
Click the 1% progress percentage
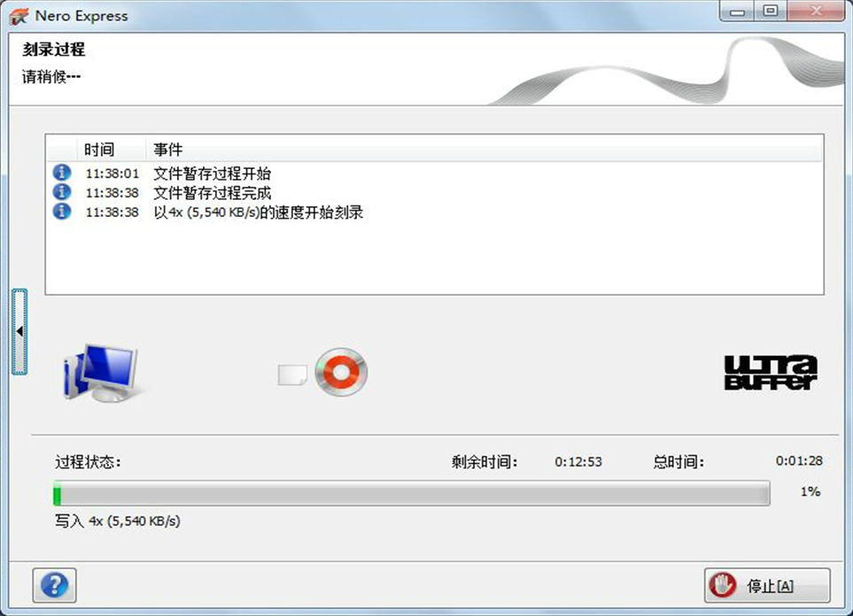tap(810, 491)
